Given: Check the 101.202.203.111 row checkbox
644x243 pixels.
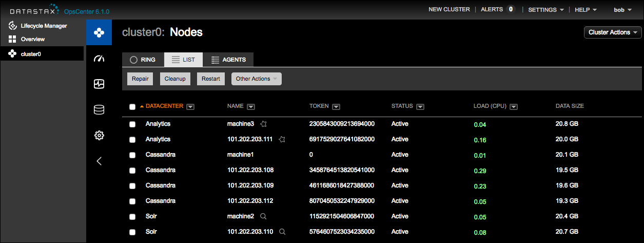Looking at the screenshot, I should pyautogui.click(x=132, y=140).
